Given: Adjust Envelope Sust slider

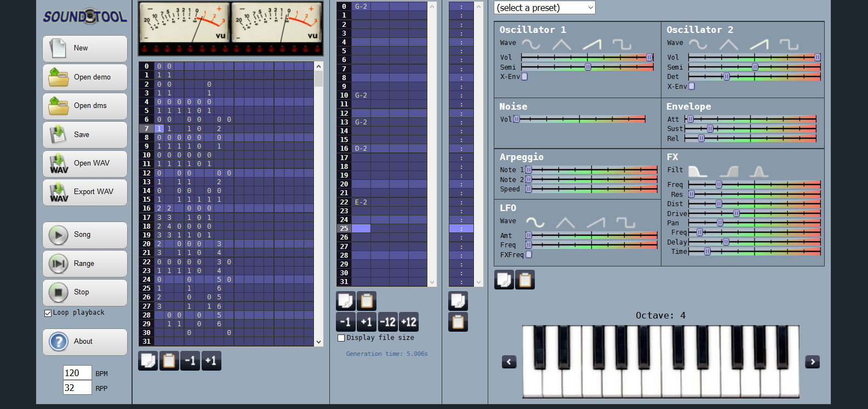Looking at the screenshot, I should [751, 129].
